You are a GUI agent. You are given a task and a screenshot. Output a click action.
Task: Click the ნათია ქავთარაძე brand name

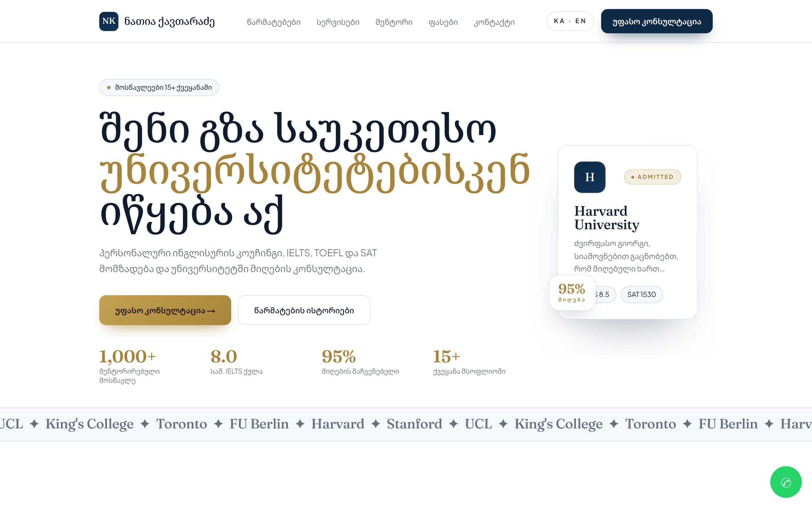(169, 21)
